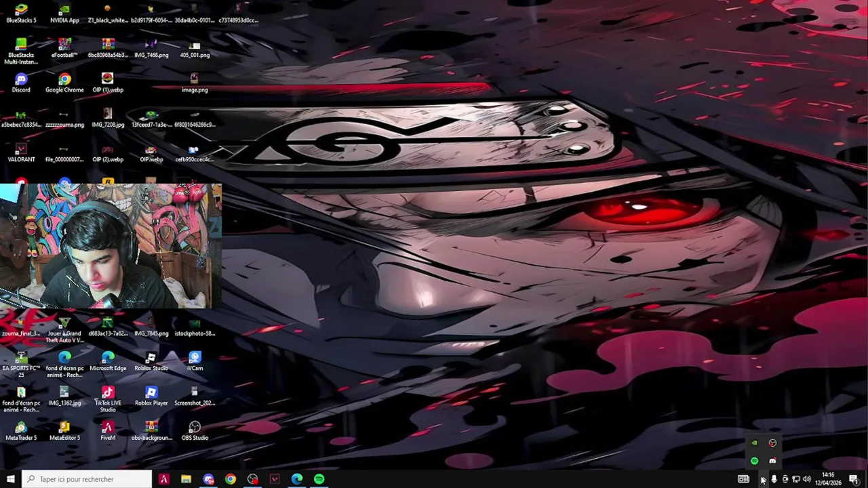This screenshot has width=868, height=488.
Task: Collapse the hidden tray icons arrow
Action: coord(762,479)
